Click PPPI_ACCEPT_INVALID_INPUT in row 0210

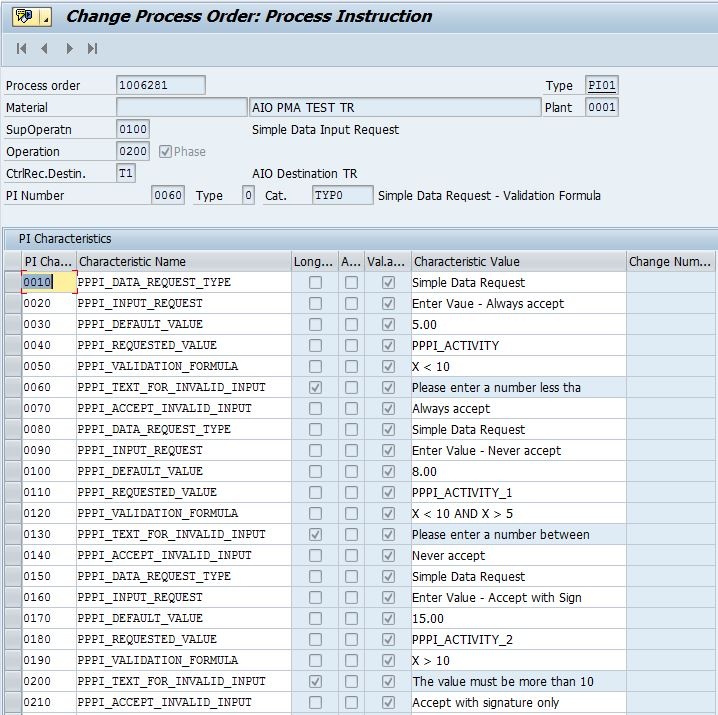[x=184, y=703]
